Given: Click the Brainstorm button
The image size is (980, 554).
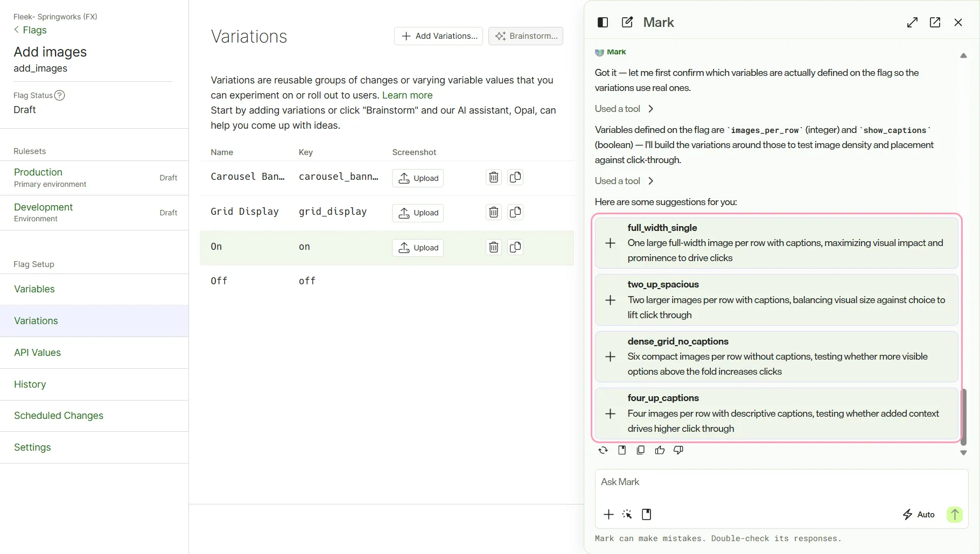Looking at the screenshot, I should (x=526, y=36).
